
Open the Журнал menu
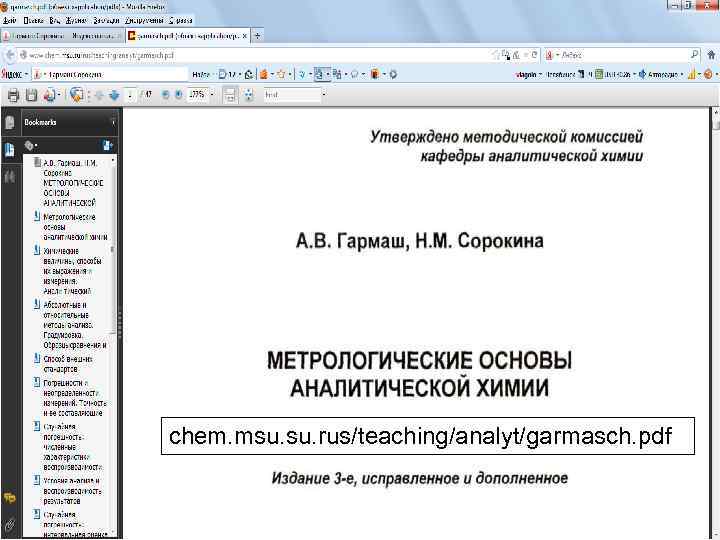[76, 20]
